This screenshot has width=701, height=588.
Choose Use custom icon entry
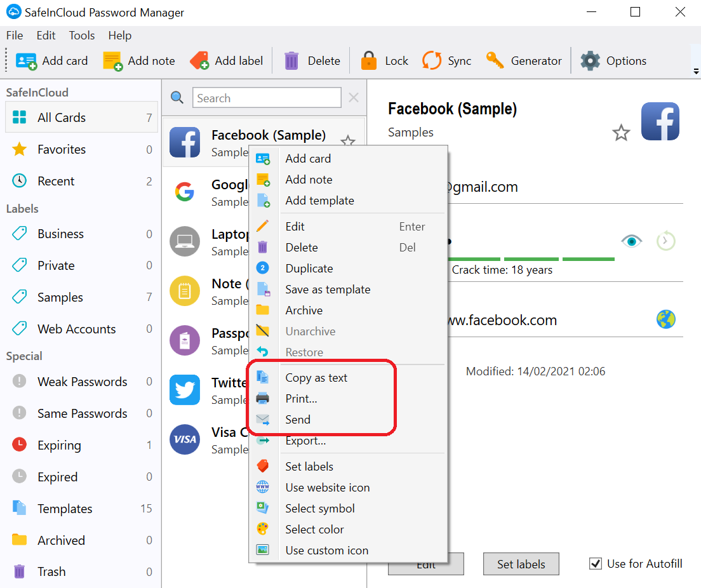coord(348,551)
